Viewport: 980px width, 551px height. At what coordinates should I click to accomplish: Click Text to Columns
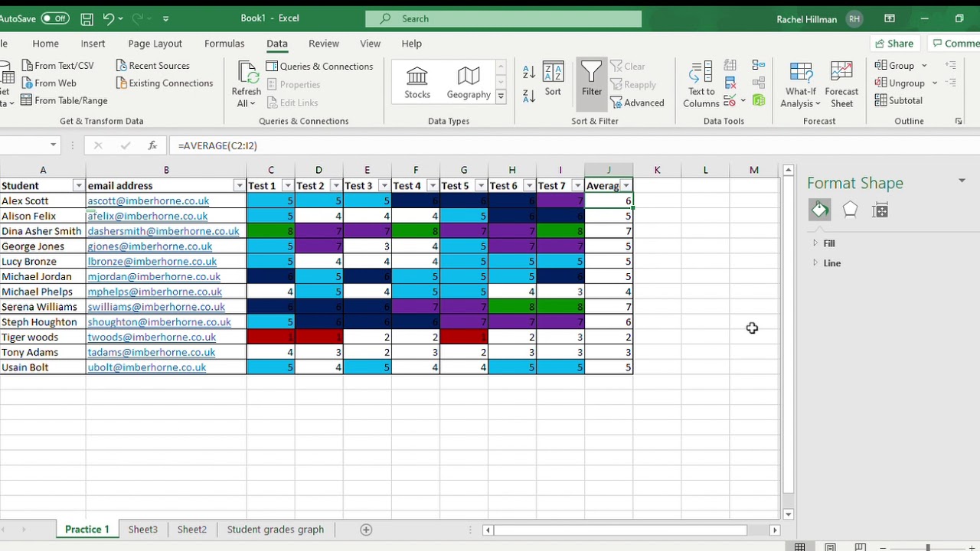(701, 84)
